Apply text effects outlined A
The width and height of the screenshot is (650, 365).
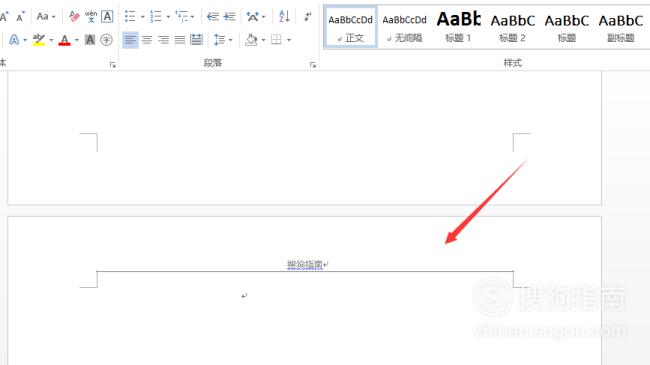pyautogui.click(x=14, y=40)
